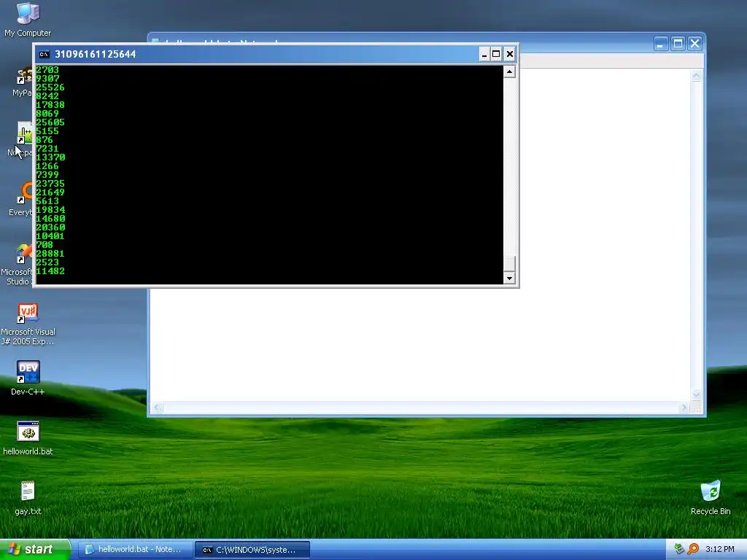Click the console title 31096161125644
Image resolution: width=747 pixels, height=560 pixels.
click(96, 54)
